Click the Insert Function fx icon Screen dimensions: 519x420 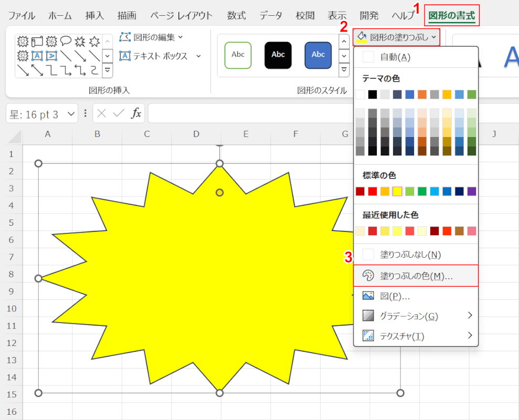[x=136, y=113]
